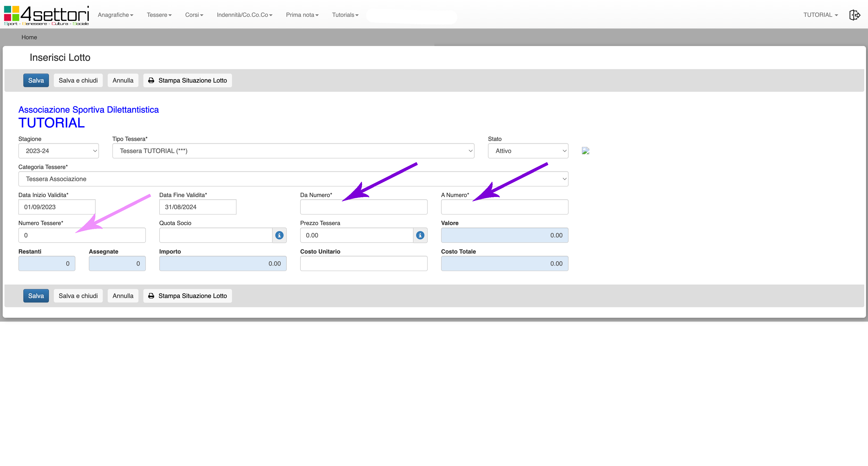This screenshot has height=466, width=868.
Task: Expand the Stato dropdown
Action: click(528, 151)
